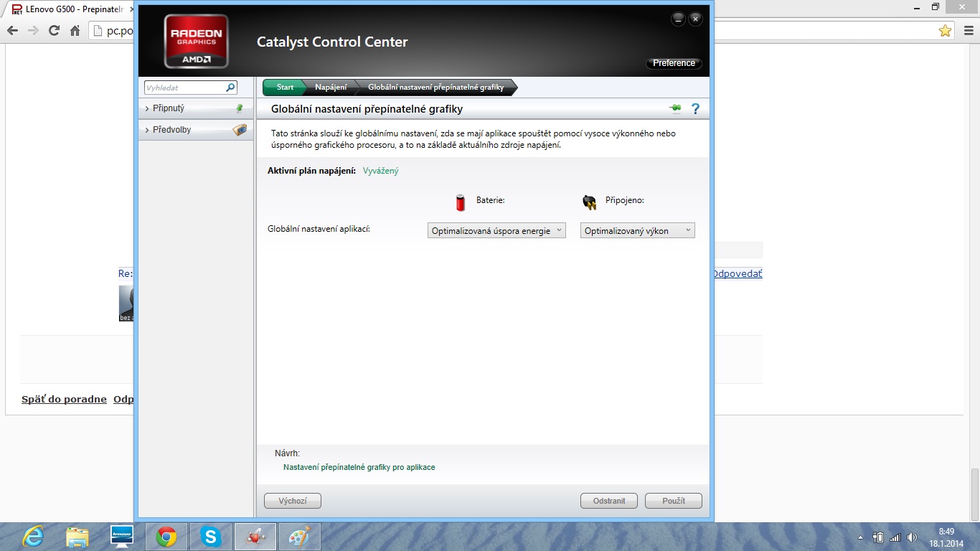Maximize the Chrome window
This screenshot has width=980, height=551.
tap(935, 6)
